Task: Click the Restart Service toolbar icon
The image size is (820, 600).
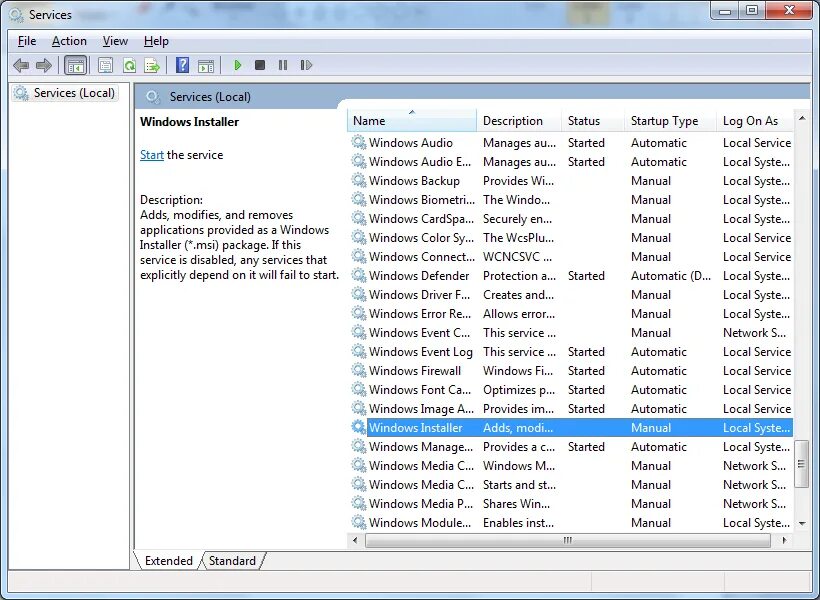Action: pos(306,65)
